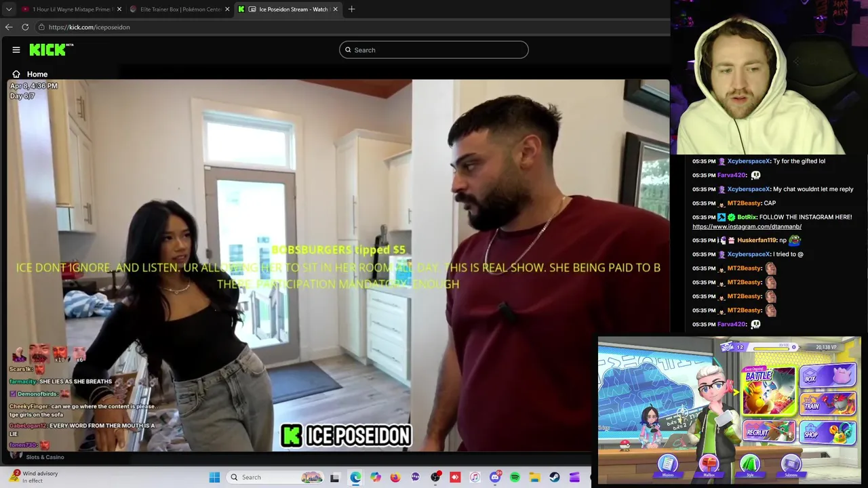Image resolution: width=868 pixels, height=488 pixels.
Task: Click the trainer rank 12 badge
Action: pos(732,347)
